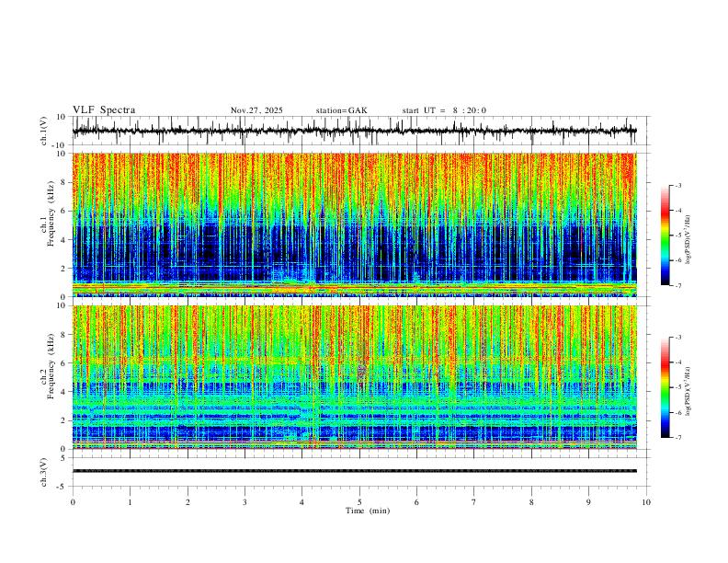This screenshot has height=563, width=728.
Task: Click the "-6" label on ch.2 color scale
Action: 677,412
